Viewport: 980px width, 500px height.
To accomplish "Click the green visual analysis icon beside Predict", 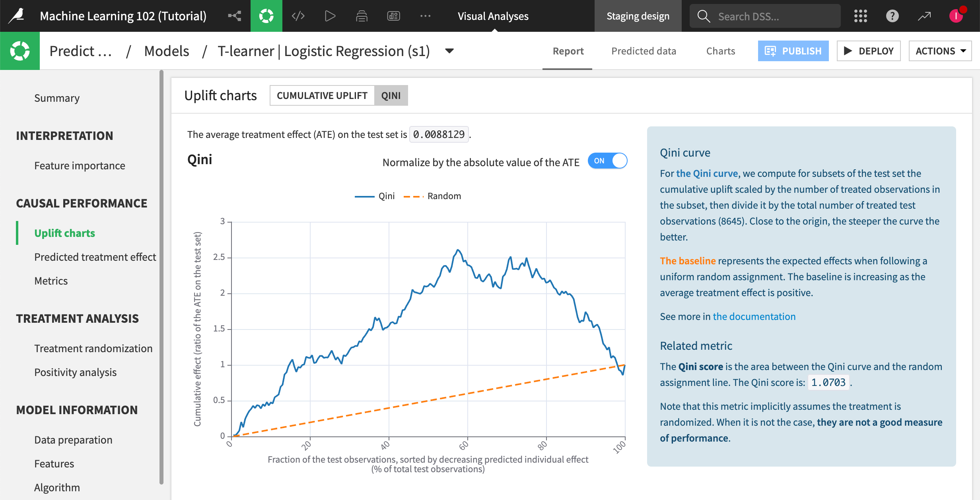I will 20,51.
